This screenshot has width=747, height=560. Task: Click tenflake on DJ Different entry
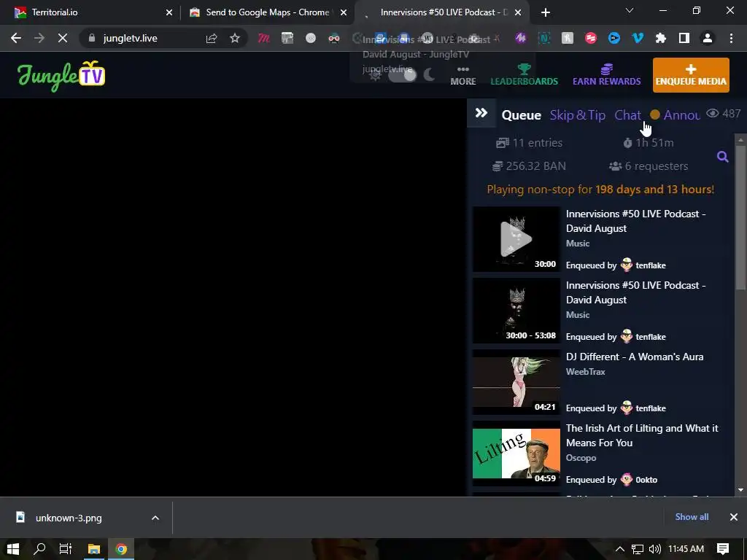650,408
